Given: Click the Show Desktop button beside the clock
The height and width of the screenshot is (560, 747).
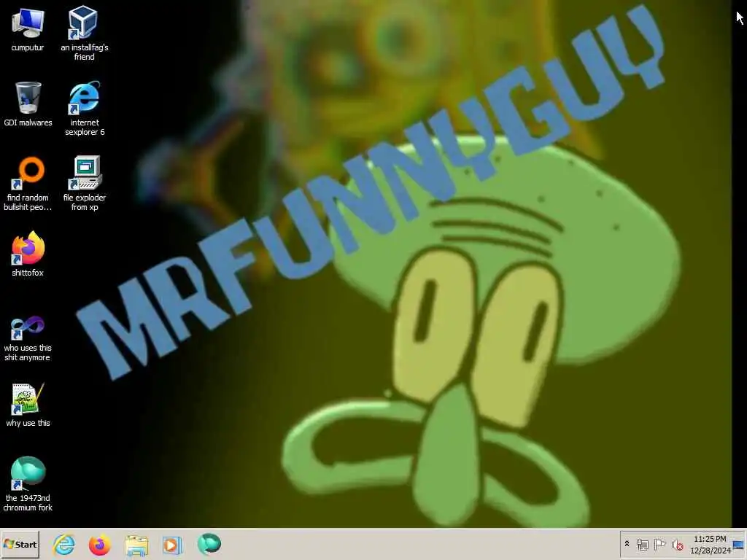Looking at the screenshot, I should [x=739, y=545].
